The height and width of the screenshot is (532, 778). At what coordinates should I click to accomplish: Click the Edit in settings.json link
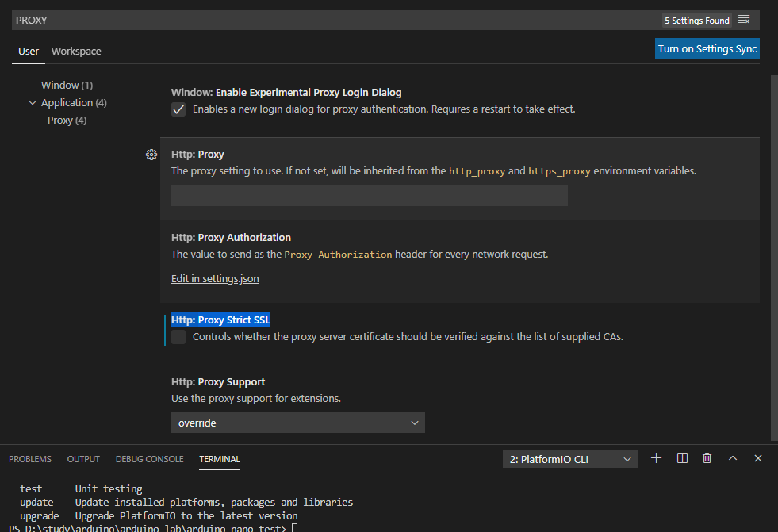tap(214, 278)
